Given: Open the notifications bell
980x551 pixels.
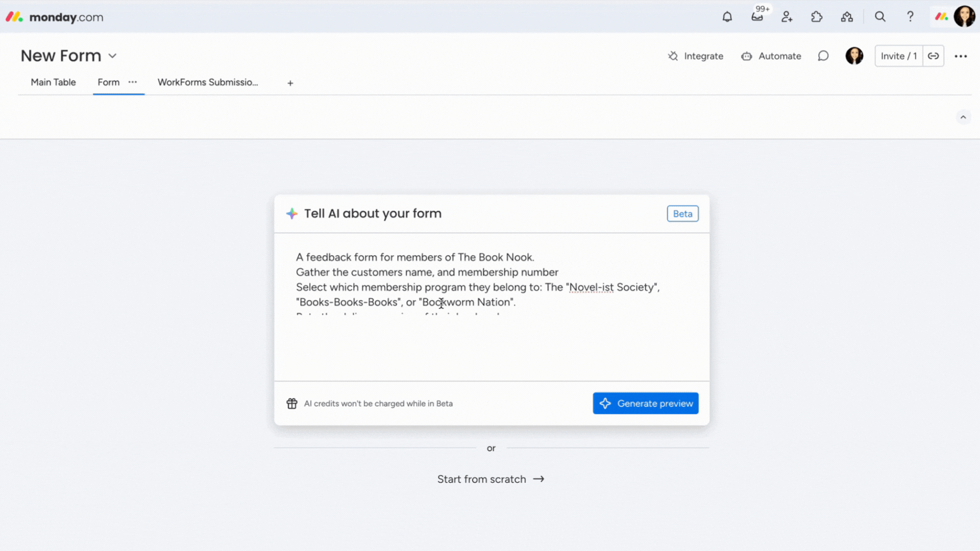Looking at the screenshot, I should pyautogui.click(x=727, y=17).
